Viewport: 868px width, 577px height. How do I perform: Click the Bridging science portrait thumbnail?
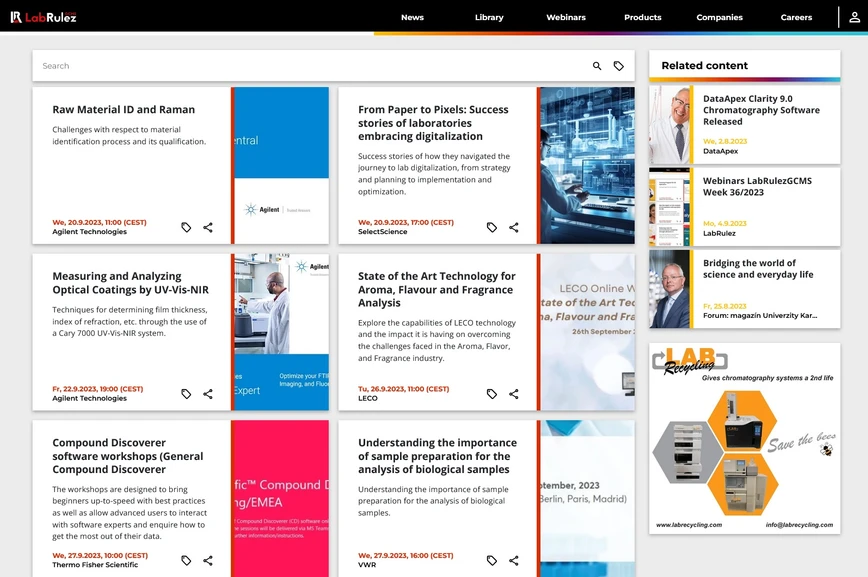point(669,289)
